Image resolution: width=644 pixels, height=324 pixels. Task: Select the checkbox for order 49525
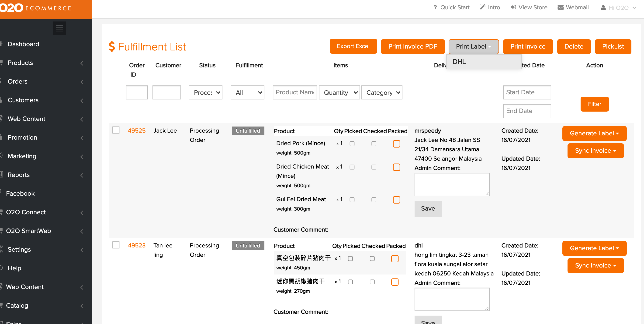[x=116, y=130]
